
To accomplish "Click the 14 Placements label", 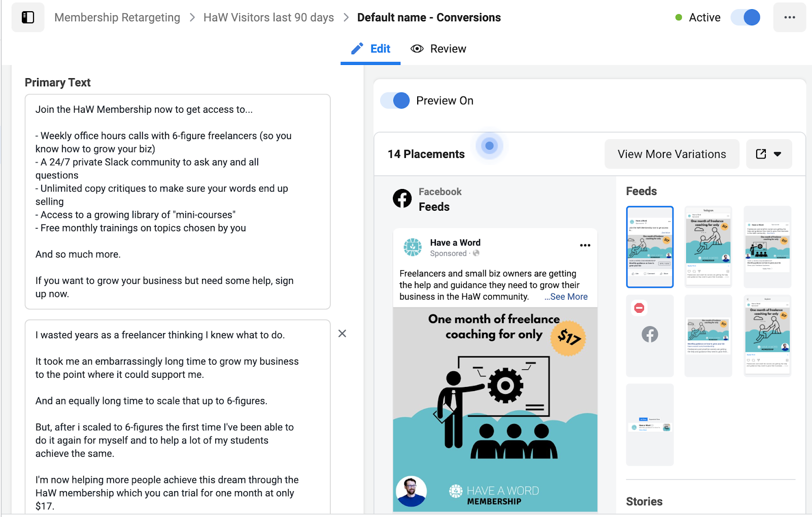I will [x=426, y=154].
